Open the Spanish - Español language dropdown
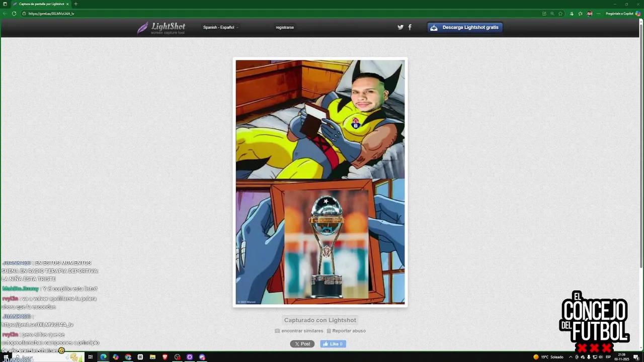Screen dimensions: 644x362 pyautogui.click(x=220, y=27)
